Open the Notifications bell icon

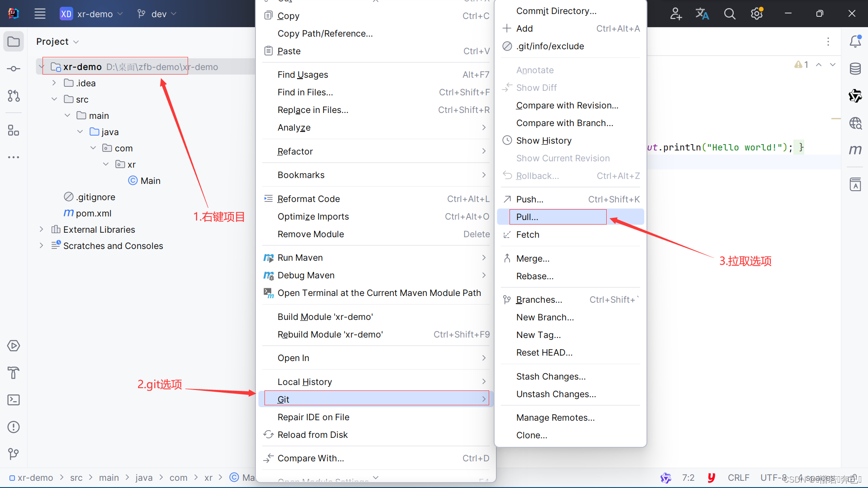(x=855, y=42)
